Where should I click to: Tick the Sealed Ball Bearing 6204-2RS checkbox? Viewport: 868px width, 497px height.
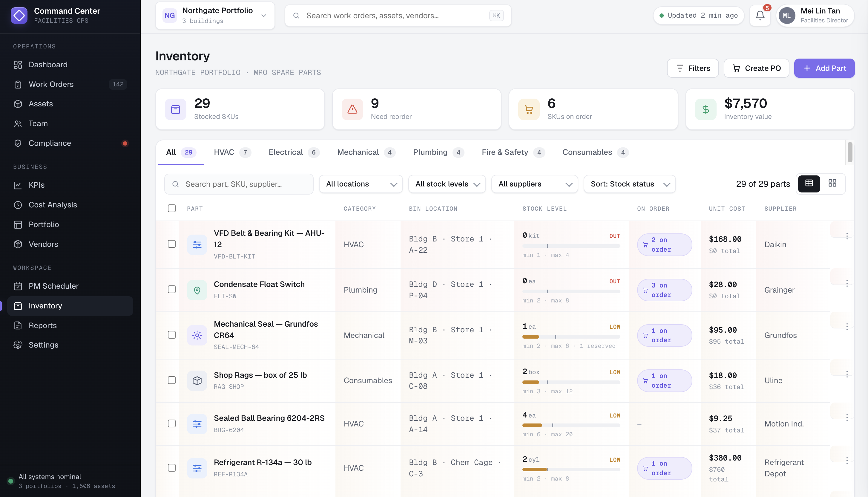(x=171, y=423)
